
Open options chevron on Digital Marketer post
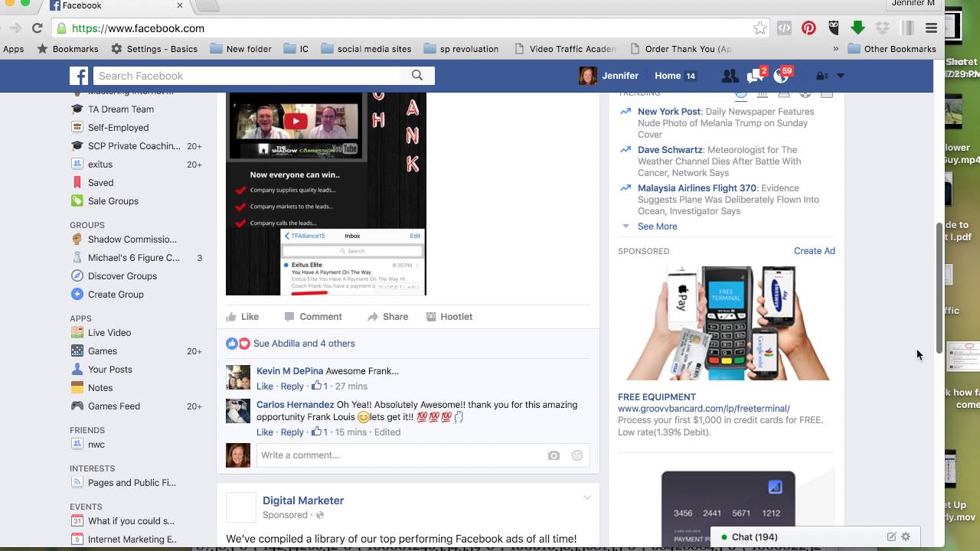[587, 497]
